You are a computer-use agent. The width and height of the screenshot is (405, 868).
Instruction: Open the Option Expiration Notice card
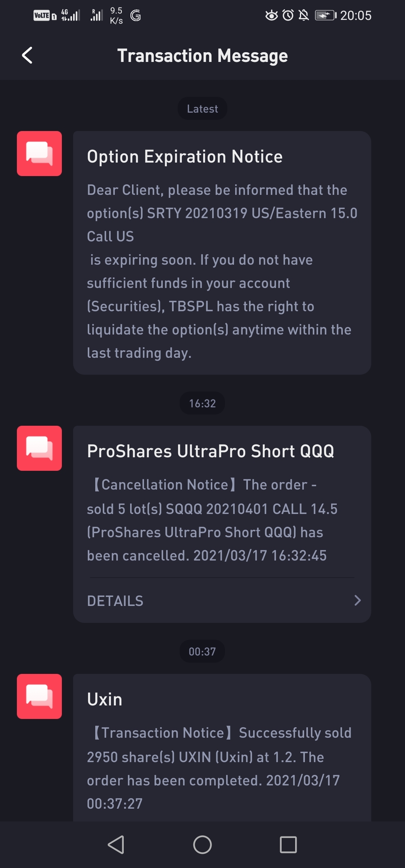(222, 252)
